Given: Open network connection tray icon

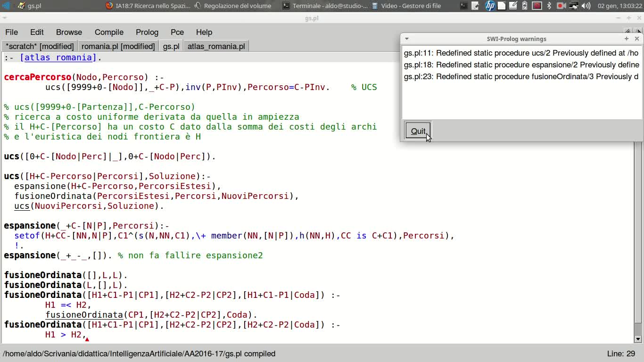Looking at the screenshot, I should [x=573, y=6].
